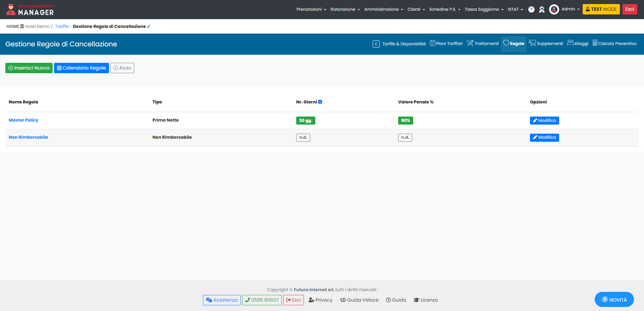
Task: Open the Master Policy rule link
Action: point(23,120)
